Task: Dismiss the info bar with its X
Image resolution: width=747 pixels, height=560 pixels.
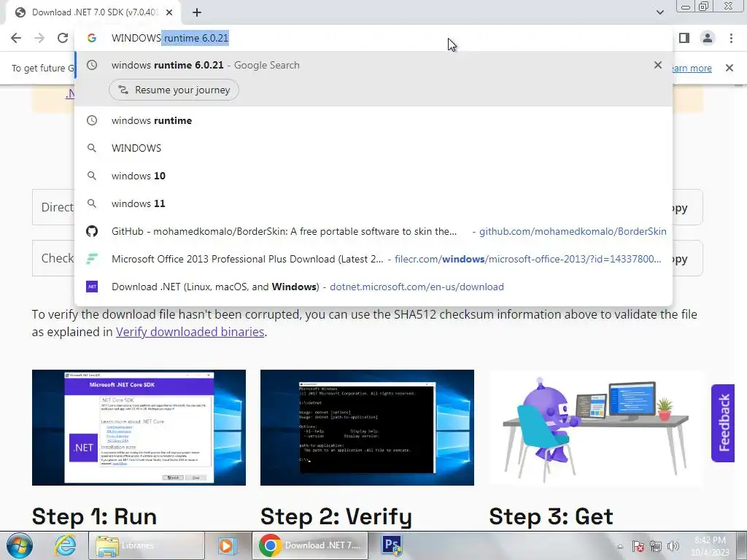Action: tap(729, 68)
